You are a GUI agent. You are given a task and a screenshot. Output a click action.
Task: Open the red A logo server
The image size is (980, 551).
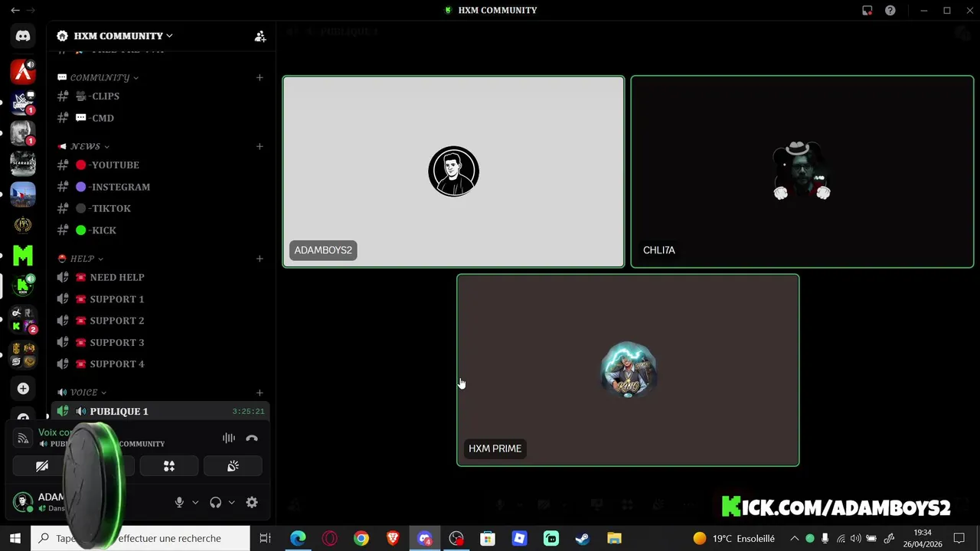pos(23,72)
